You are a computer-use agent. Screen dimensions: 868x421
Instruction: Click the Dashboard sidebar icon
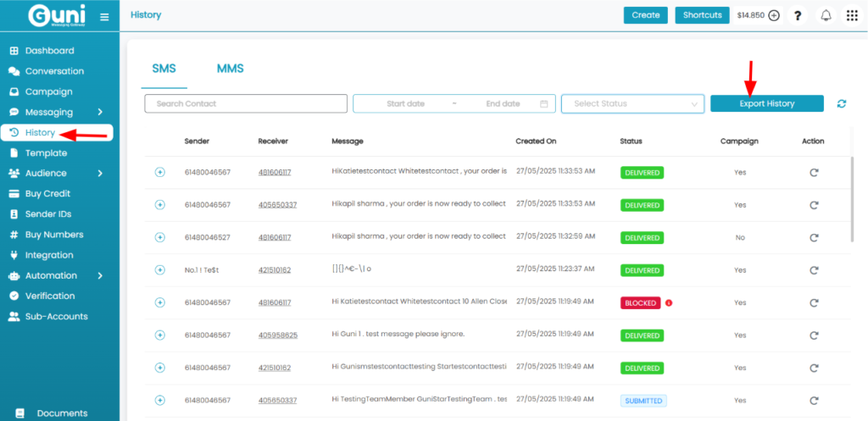(14, 51)
